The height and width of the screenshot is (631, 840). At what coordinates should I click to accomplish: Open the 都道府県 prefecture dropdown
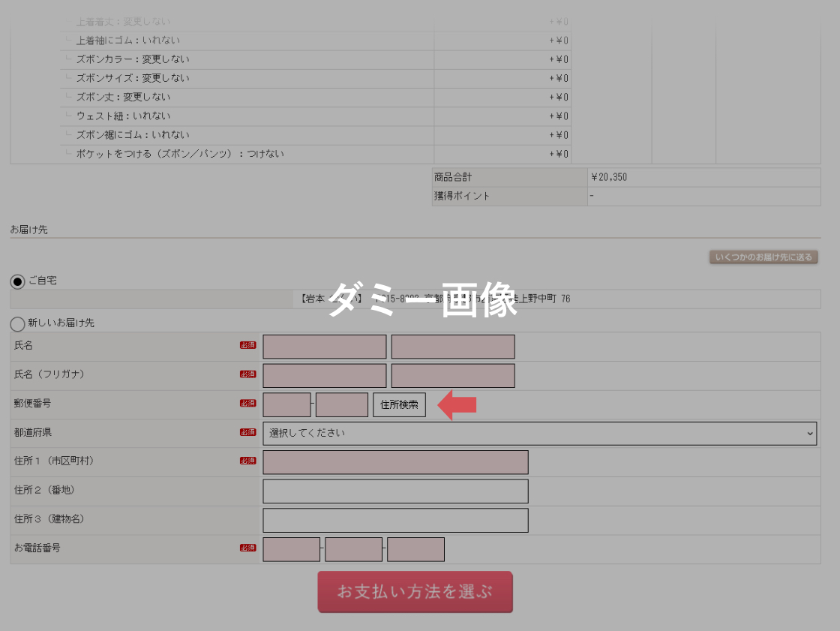click(x=539, y=434)
